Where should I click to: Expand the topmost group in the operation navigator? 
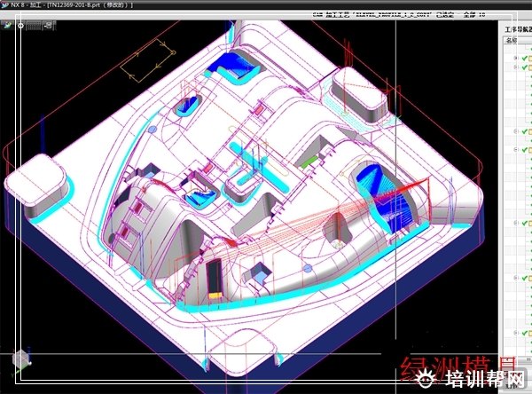tap(515, 59)
